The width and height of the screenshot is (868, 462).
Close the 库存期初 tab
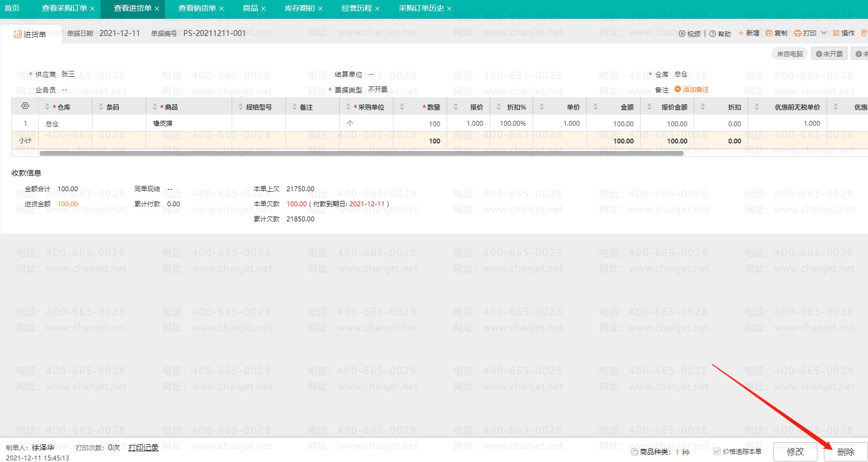coord(320,9)
